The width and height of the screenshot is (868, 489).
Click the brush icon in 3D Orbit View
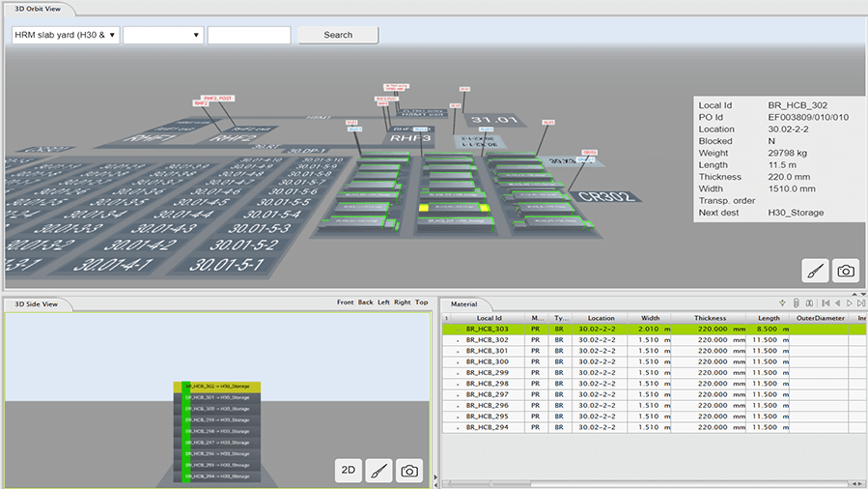[x=815, y=272]
